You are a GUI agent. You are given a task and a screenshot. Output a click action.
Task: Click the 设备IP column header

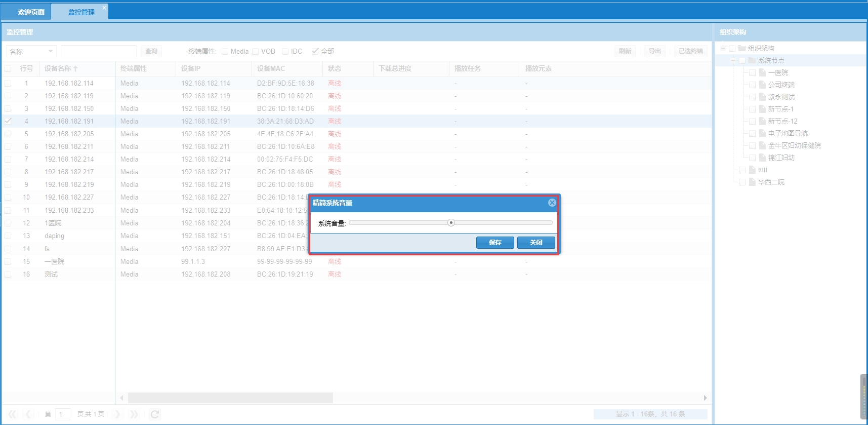214,68
